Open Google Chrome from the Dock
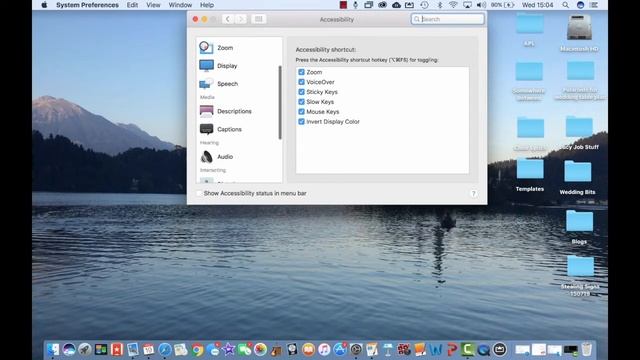Screen dimensions: 640x360 [197, 349]
